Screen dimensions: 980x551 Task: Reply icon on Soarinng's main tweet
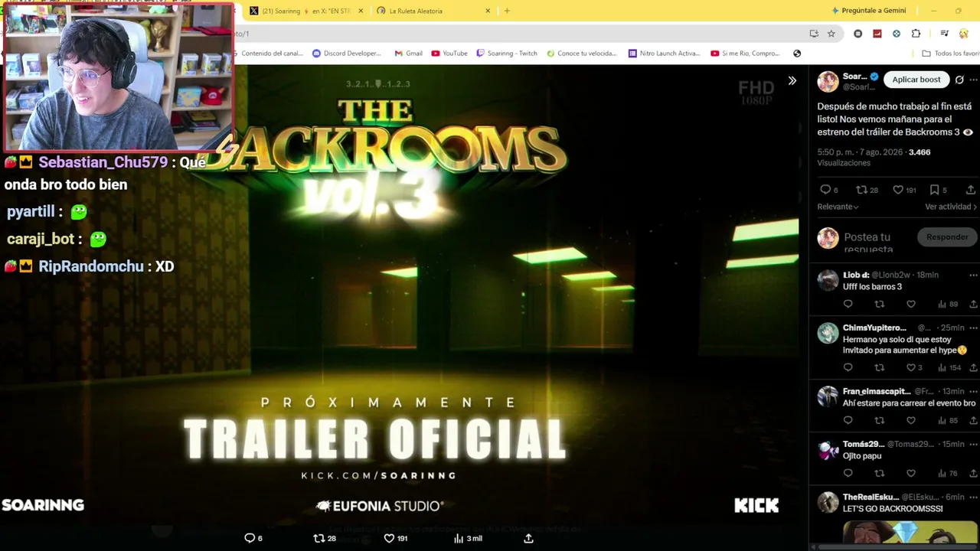pyautogui.click(x=825, y=190)
